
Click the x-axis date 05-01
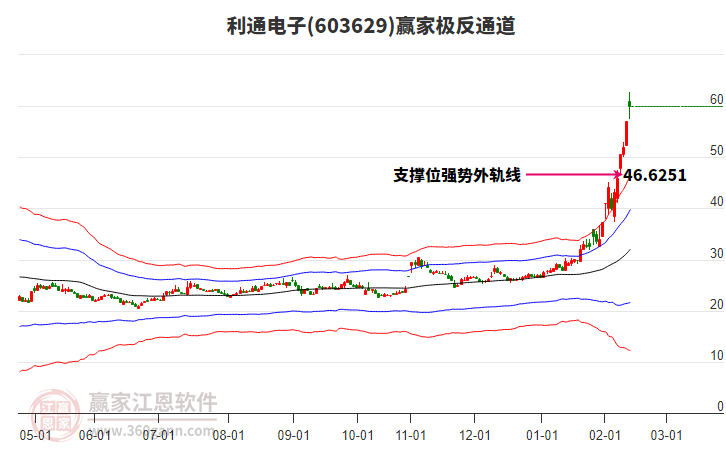pyautogui.click(x=35, y=435)
